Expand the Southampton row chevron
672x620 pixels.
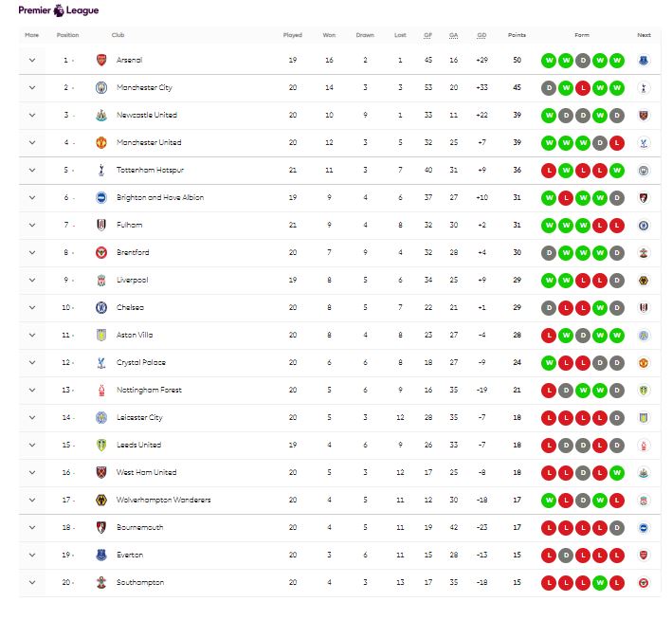(x=32, y=582)
